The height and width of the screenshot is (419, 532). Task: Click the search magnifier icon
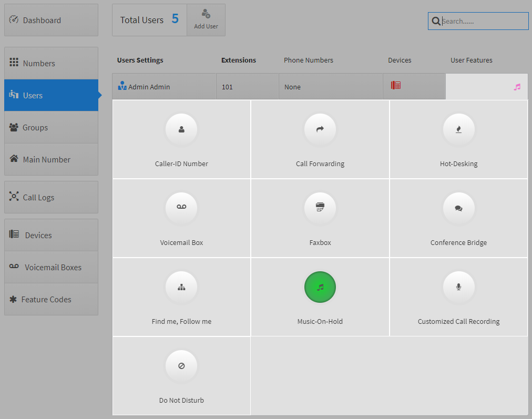[436, 21]
